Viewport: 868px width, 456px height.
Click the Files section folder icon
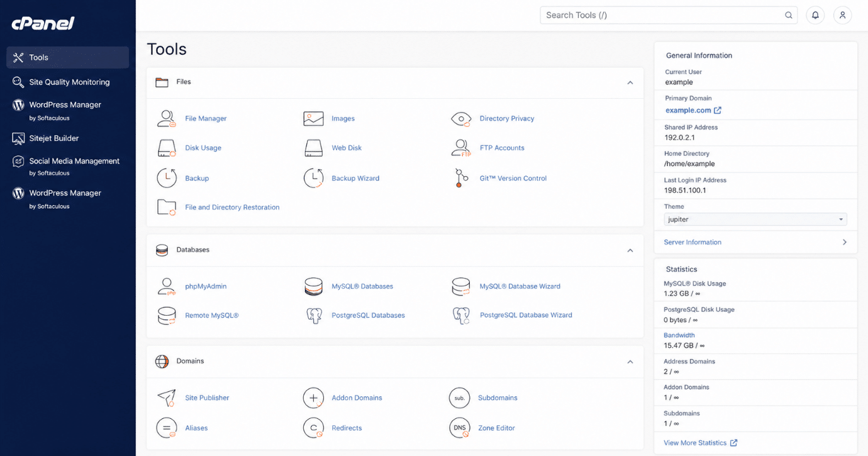(x=162, y=82)
